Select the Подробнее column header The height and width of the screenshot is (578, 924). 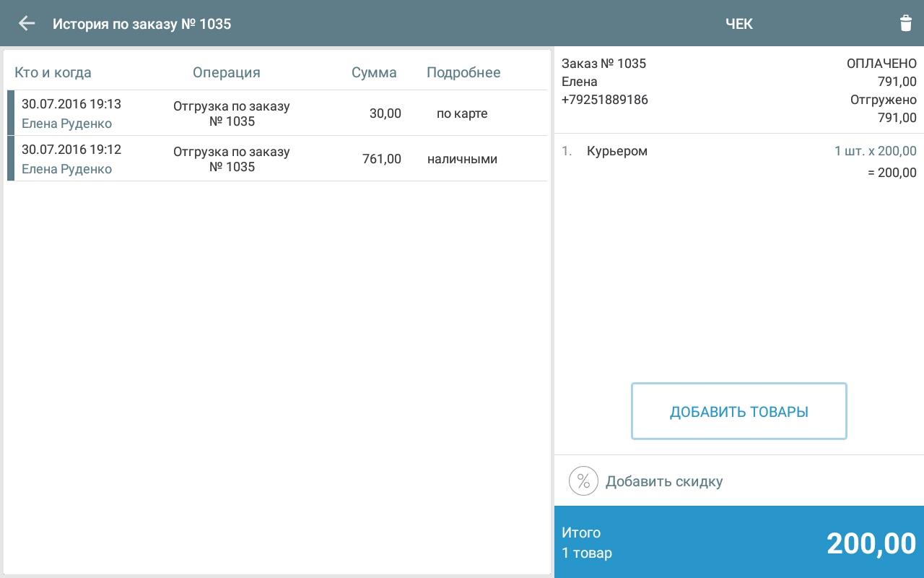coord(463,72)
